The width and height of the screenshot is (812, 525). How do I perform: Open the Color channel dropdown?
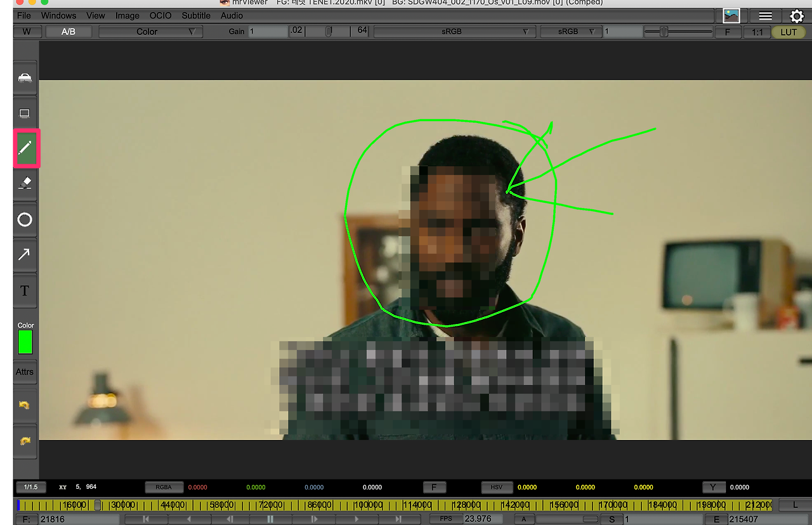click(150, 32)
